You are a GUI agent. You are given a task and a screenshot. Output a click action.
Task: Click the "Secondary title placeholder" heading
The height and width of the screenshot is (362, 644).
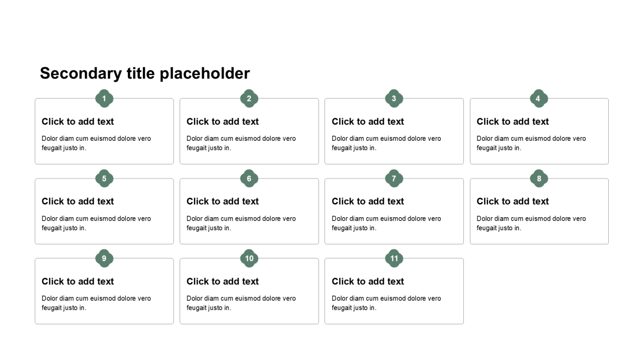(145, 73)
